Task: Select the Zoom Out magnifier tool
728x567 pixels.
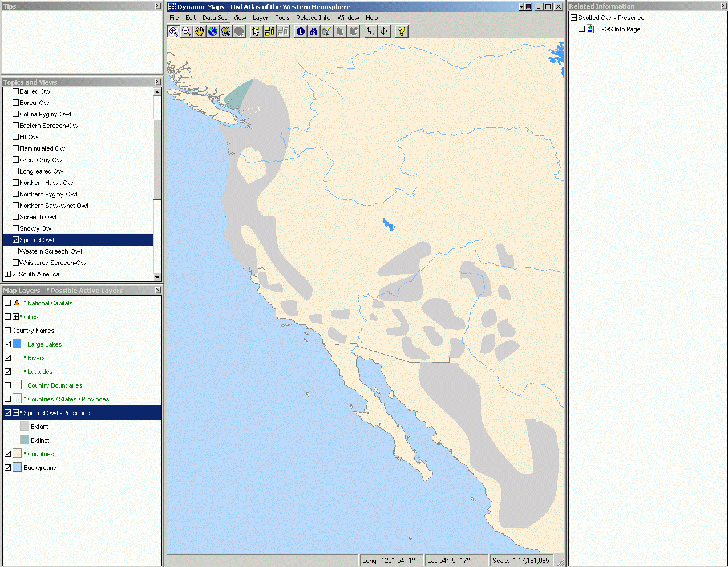Action: 187,31
